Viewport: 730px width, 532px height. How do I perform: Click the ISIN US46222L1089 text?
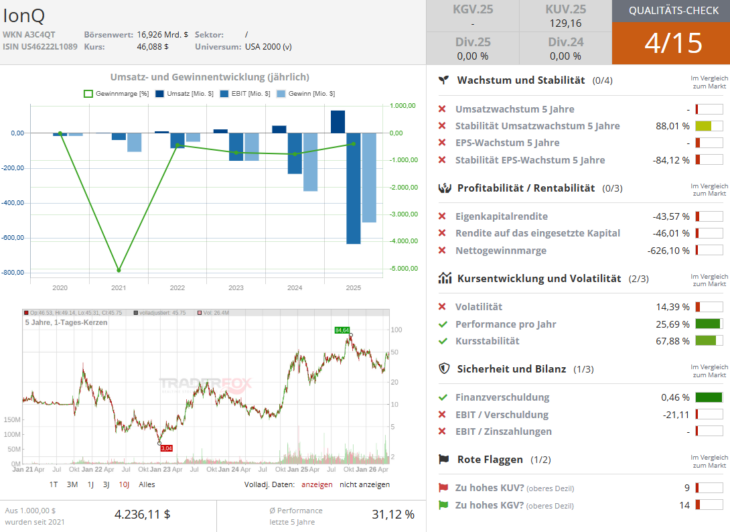click(x=40, y=47)
